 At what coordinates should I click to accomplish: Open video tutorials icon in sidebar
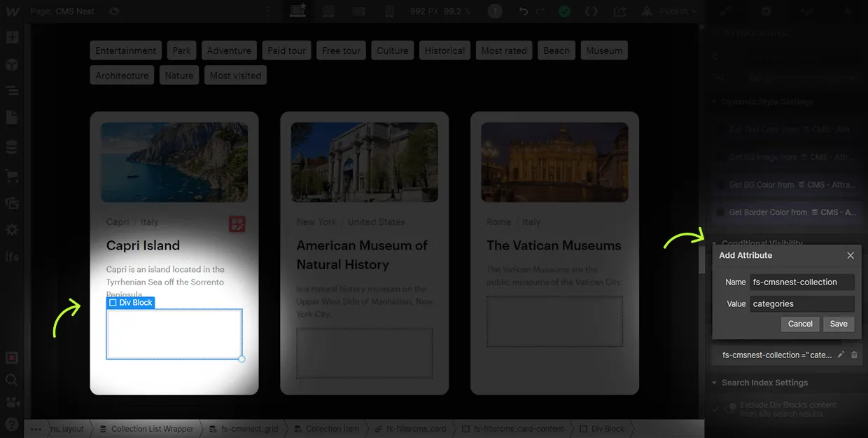[12, 402]
